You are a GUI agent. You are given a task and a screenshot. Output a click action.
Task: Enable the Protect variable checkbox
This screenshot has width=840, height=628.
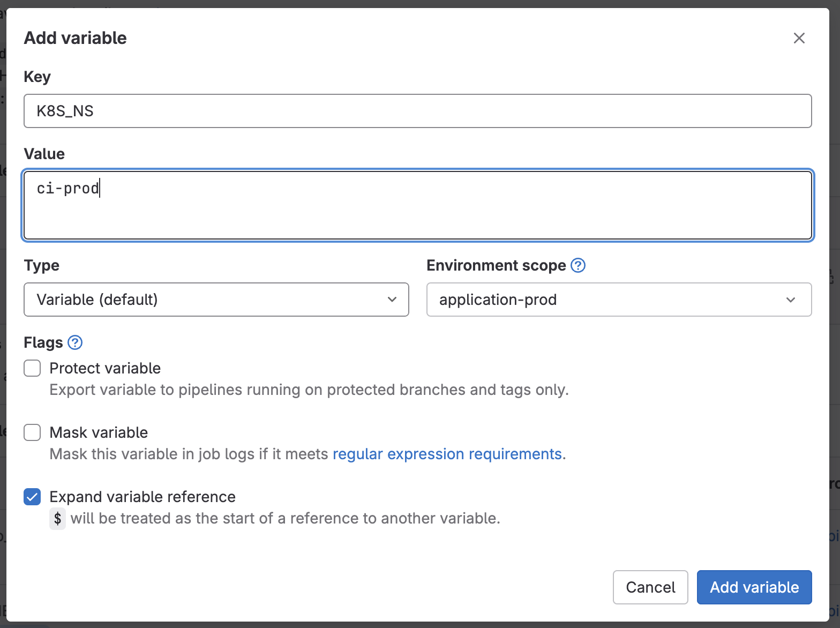32,368
